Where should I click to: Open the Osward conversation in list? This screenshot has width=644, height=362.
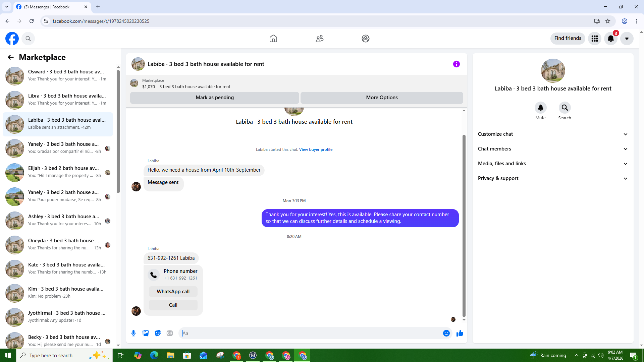[x=58, y=76]
